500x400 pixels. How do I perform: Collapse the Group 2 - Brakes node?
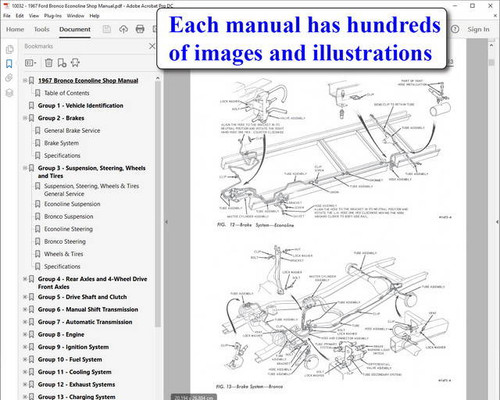[x=25, y=118]
